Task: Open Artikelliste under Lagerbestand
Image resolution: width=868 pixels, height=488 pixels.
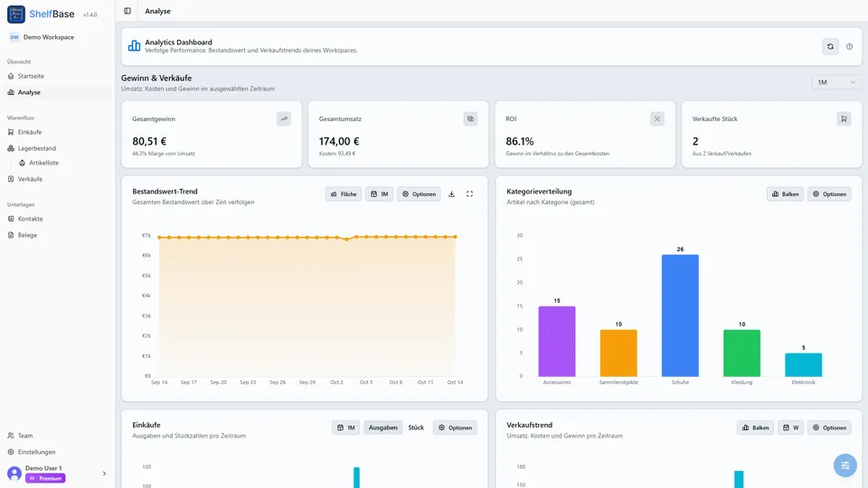Action: pos(43,164)
